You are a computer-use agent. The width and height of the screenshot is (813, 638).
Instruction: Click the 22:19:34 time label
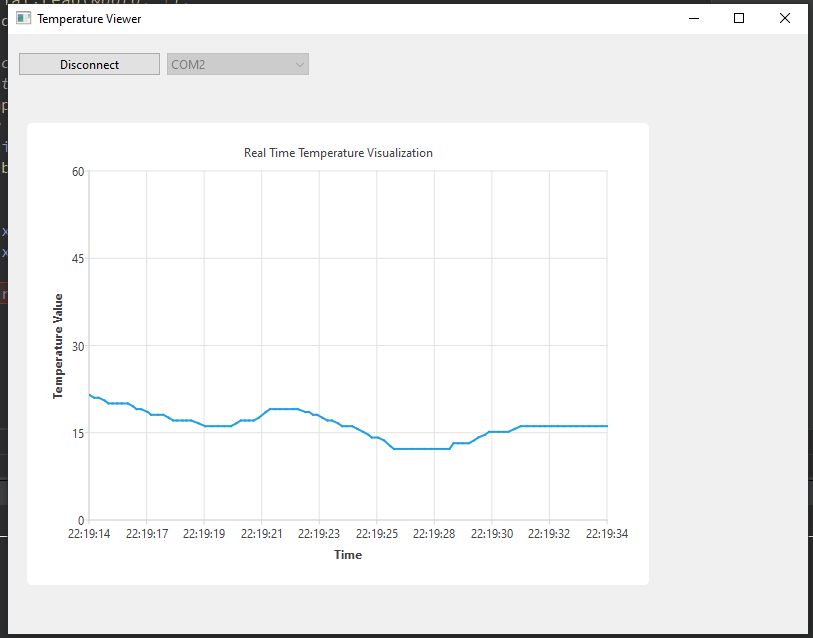pyautogui.click(x=607, y=534)
